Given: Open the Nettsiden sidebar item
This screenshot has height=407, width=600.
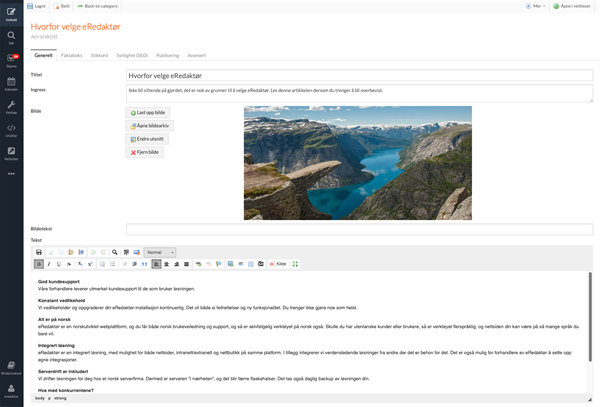Looking at the screenshot, I should 11,153.
